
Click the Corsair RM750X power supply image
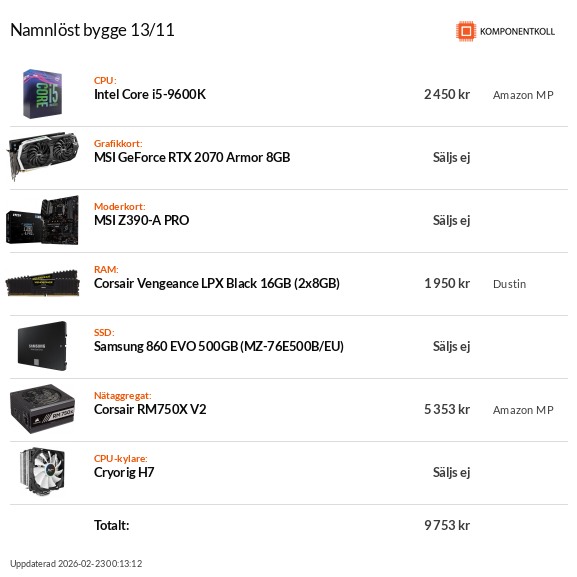[x=42, y=409]
